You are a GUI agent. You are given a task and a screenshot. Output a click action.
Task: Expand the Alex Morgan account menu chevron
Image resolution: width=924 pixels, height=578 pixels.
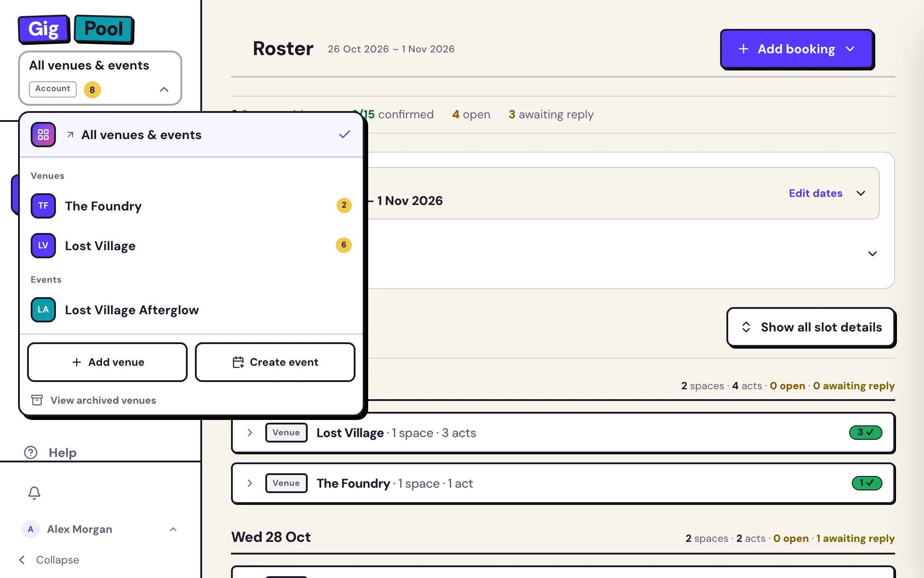tap(173, 529)
